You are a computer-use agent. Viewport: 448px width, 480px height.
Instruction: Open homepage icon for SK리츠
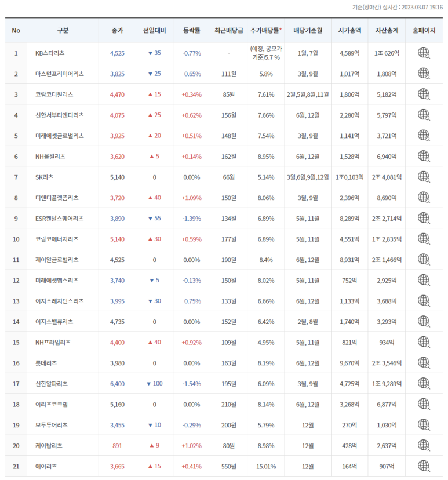[424, 177]
